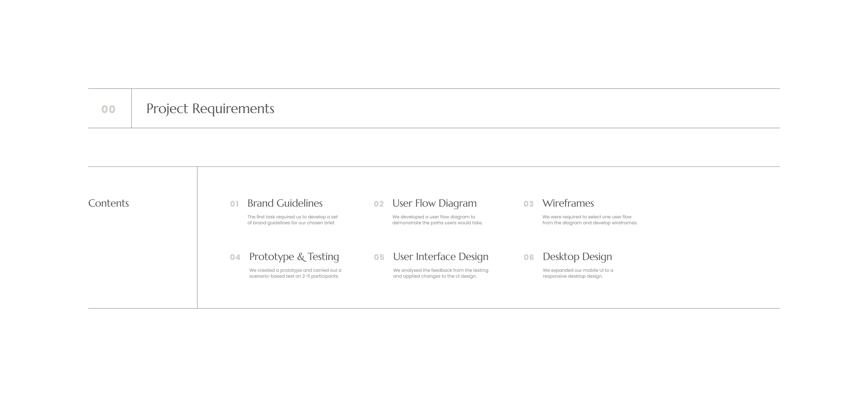Click the Brand Guidelines description text
This screenshot has height=397, width=868.
tap(292, 220)
